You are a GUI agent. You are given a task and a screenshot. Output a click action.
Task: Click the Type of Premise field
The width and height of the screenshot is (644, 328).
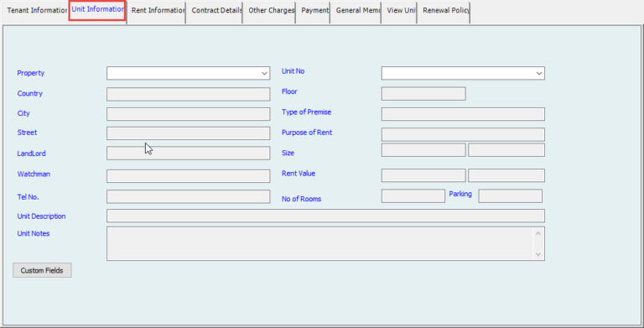pos(463,114)
